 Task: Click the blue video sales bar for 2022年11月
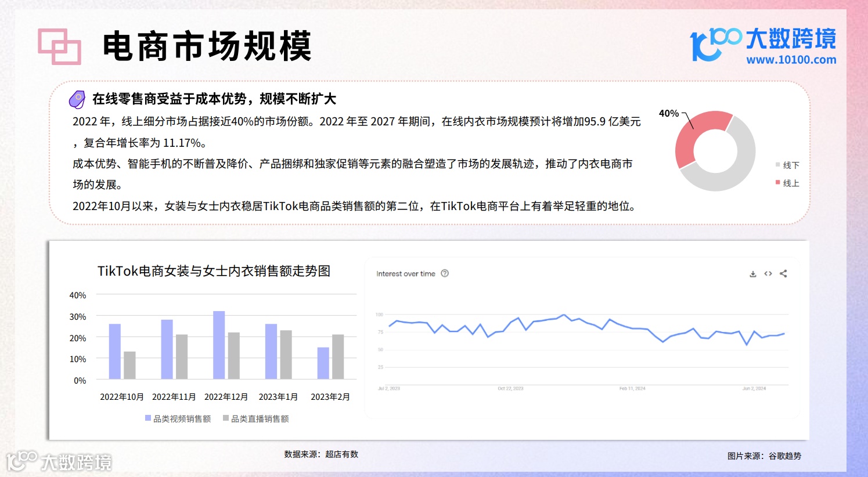167,349
